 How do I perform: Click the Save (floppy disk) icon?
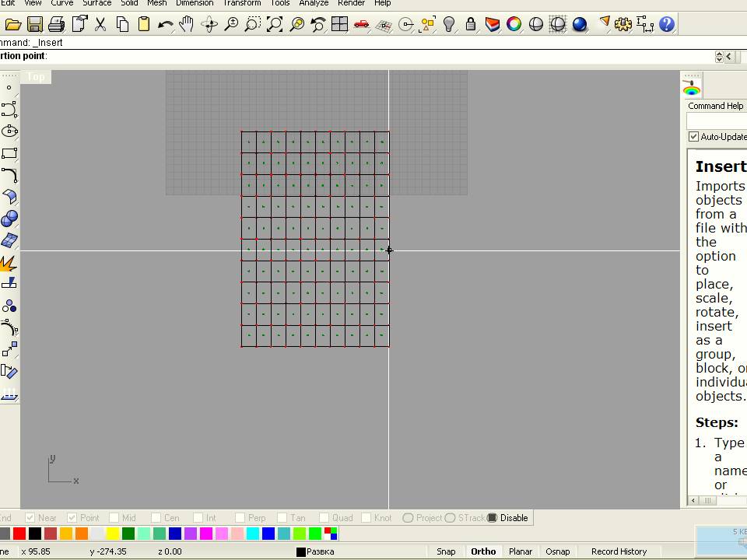(x=34, y=25)
